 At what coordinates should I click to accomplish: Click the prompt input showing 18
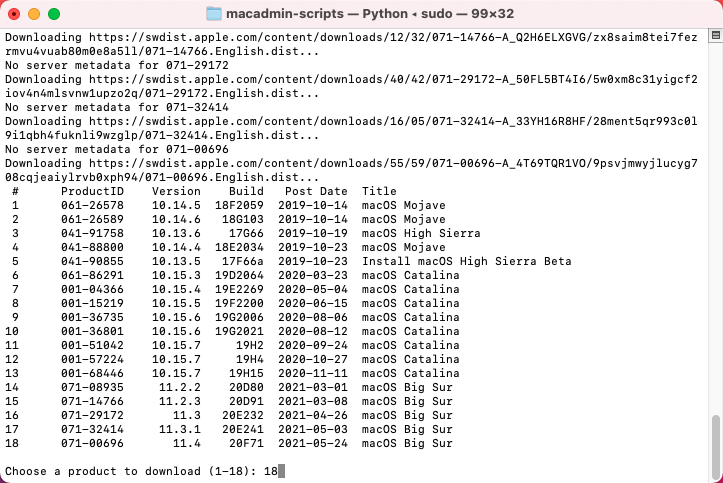tap(274, 471)
